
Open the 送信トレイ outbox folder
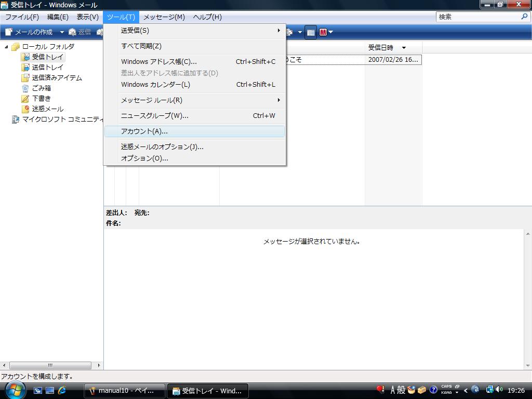43,67
